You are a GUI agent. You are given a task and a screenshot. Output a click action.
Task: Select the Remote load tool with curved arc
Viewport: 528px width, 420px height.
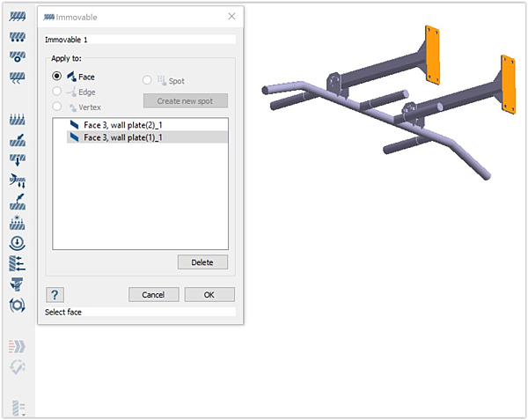point(18,181)
